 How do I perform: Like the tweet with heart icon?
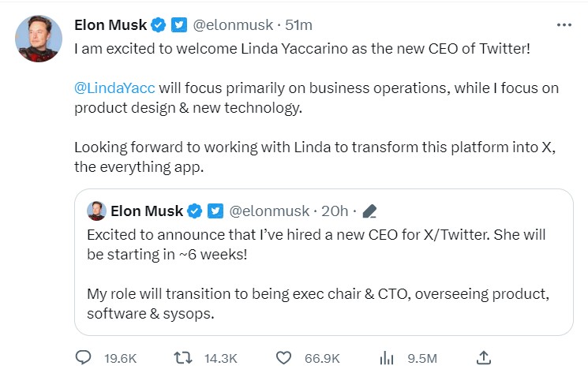coord(284,357)
